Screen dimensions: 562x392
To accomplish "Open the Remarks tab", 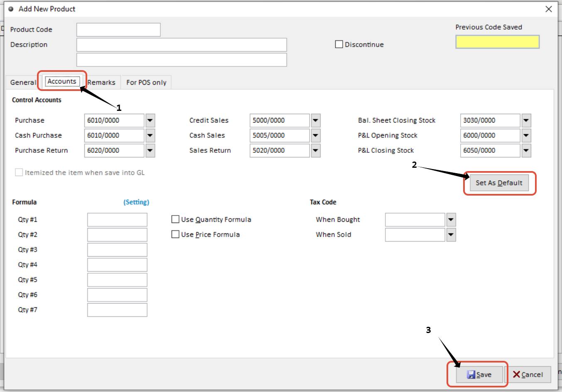I will pos(101,82).
